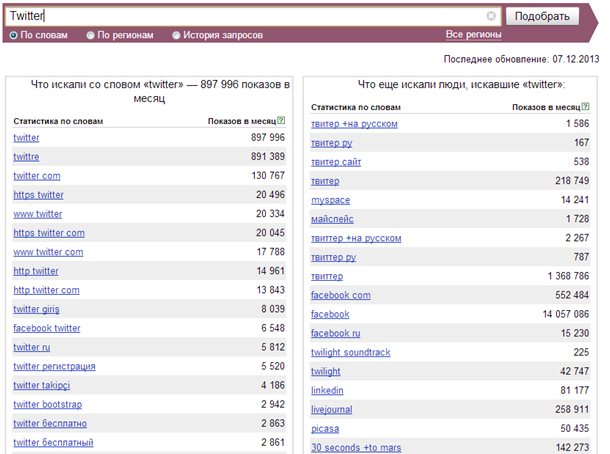Screen dimensions: 610x454
Task: Click the value '891 389' for twittre
Action: click(268, 157)
